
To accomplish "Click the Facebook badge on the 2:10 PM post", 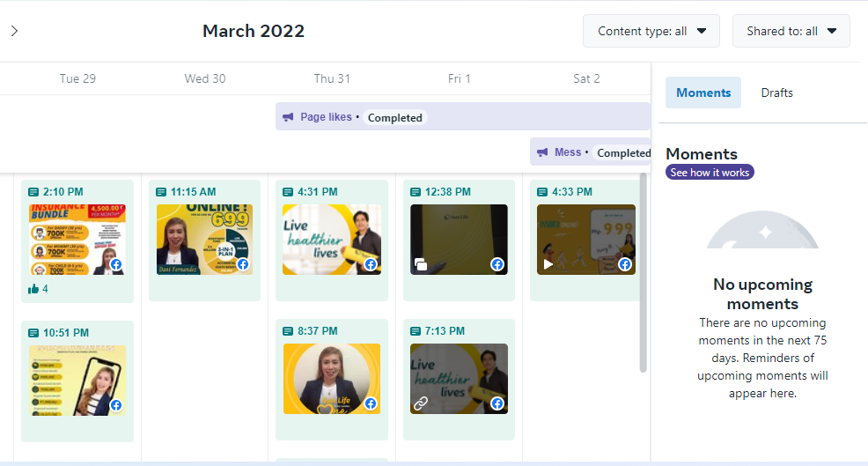I will click(x=115, y=264).
